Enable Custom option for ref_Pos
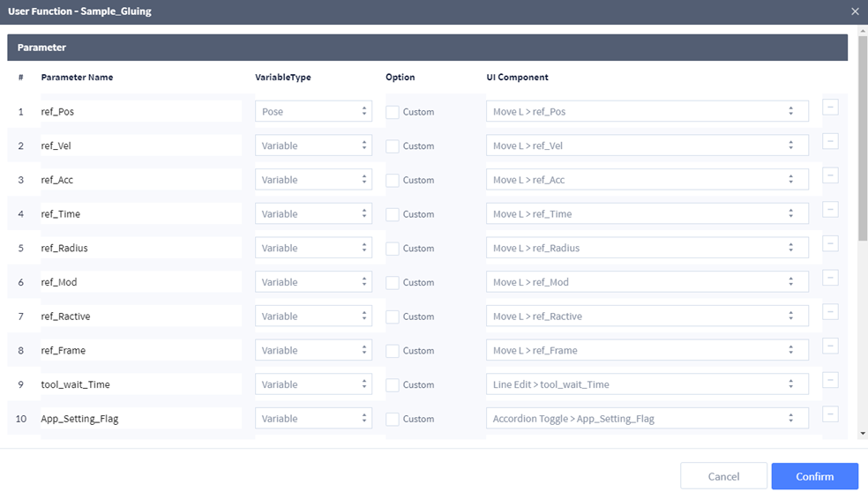The width and height of the screenshot is (868, 499). pyautogui.click(x=393, y=112)
